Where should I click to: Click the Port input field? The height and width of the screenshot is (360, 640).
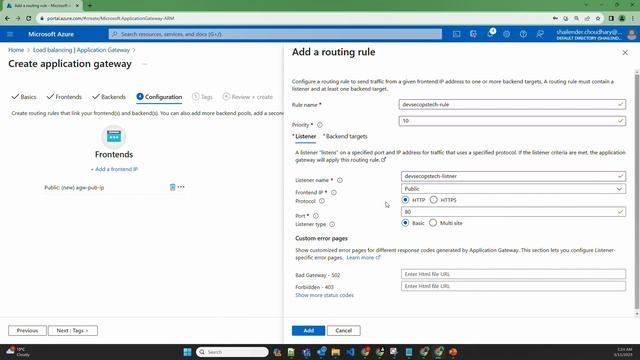click(x=513, y=212)
